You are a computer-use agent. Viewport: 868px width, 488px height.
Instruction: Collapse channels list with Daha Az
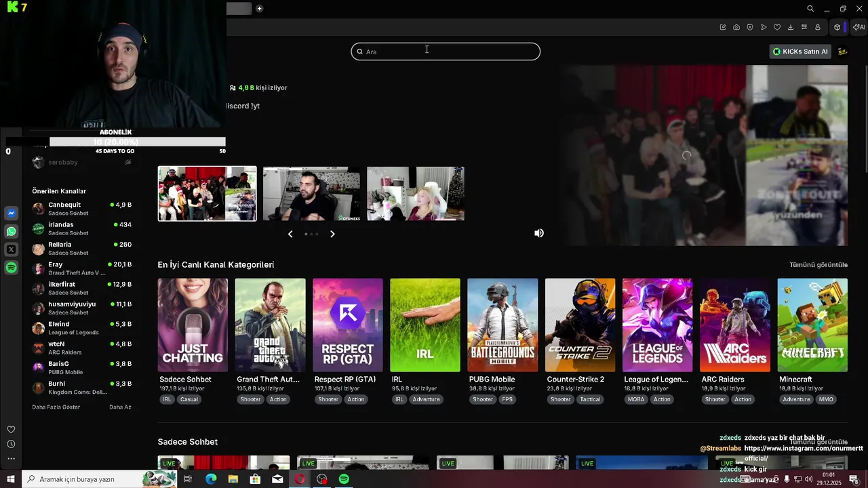point(120,407)
